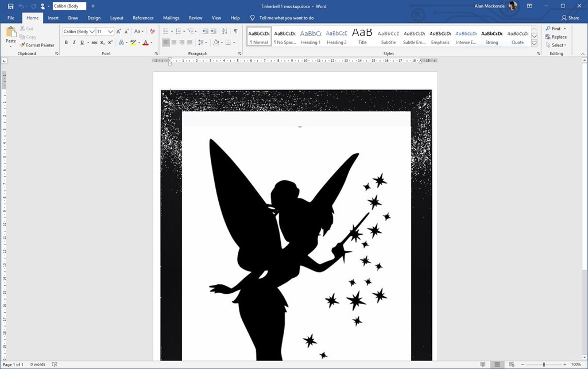
Task: Open the font name dropdown
Action: click(92, 32)
